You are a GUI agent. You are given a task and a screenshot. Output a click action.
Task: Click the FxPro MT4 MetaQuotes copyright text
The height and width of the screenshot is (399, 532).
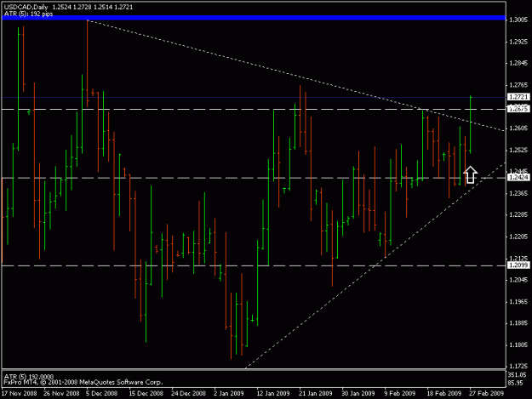tap(83, 382)
